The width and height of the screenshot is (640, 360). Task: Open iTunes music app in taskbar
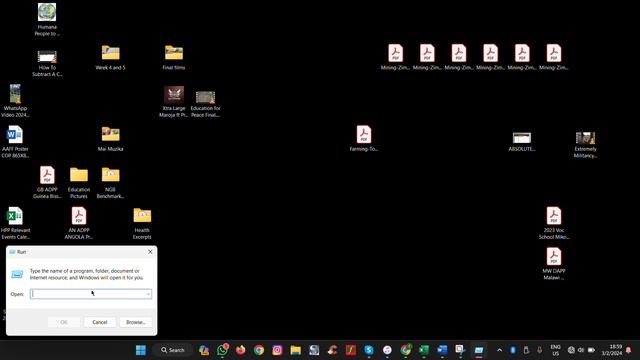[x=387, y=350]
